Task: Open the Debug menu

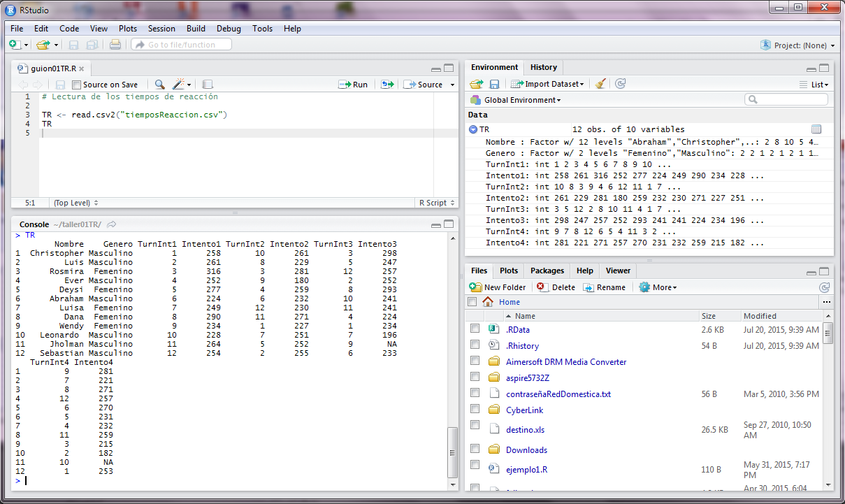Action: click(x=229, y=29)
